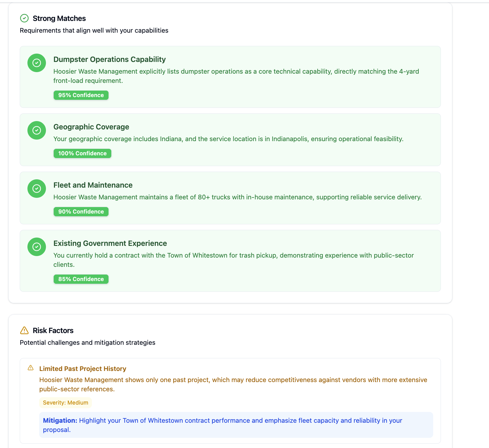Click the Limited Past Project History title

(x=83, y=369)
